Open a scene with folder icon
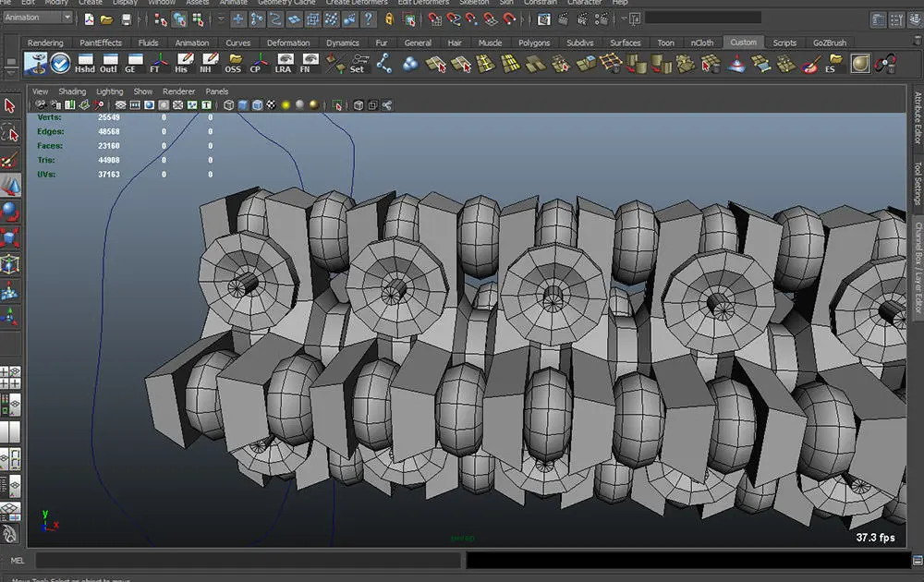Image resolution: width=924 pixels, height=582 pixels. tap(106, 20)
